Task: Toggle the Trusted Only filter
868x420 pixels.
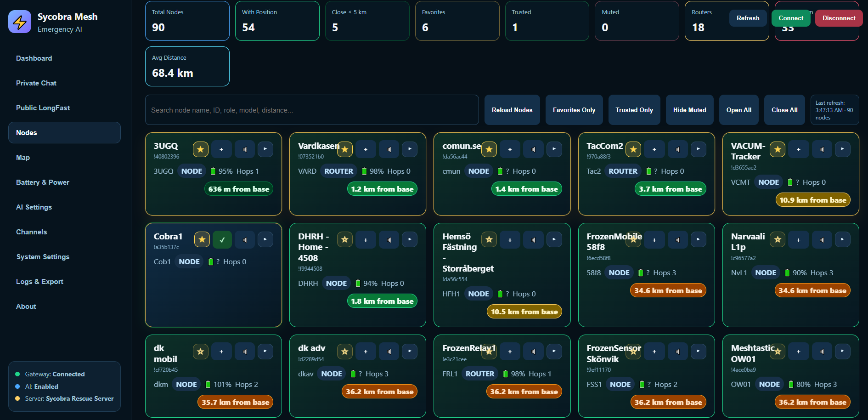Action: [634, 110]
